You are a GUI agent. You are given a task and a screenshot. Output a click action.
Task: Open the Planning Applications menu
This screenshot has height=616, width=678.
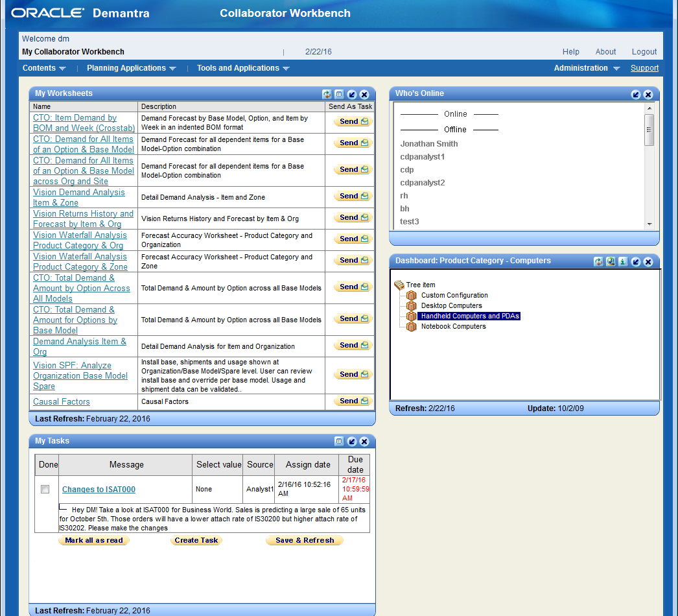click(132, 68)
